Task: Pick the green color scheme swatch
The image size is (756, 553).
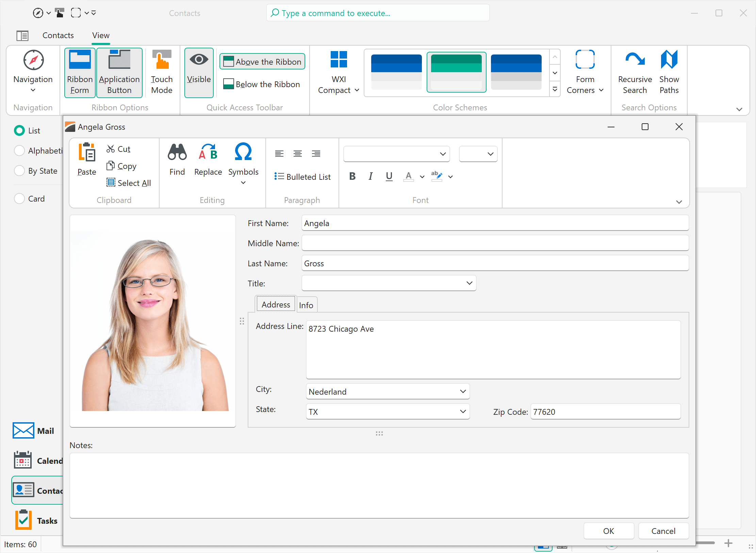Action: point(456,72)
